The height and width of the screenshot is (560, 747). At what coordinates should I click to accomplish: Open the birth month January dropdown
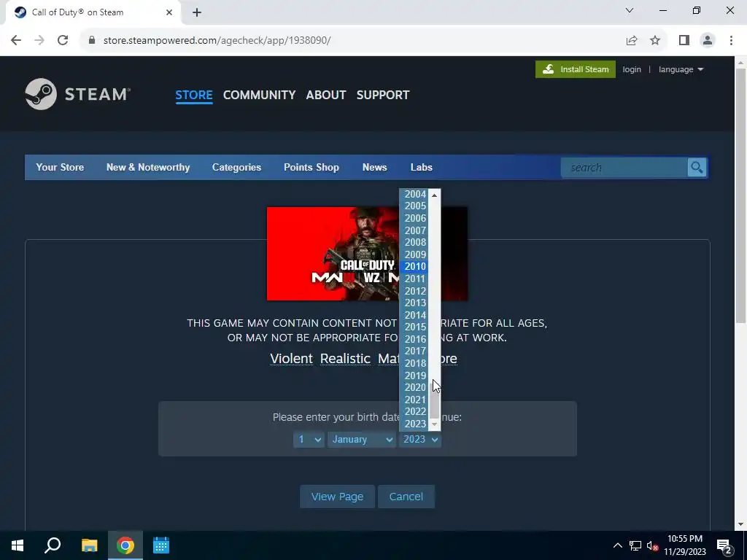361,439
